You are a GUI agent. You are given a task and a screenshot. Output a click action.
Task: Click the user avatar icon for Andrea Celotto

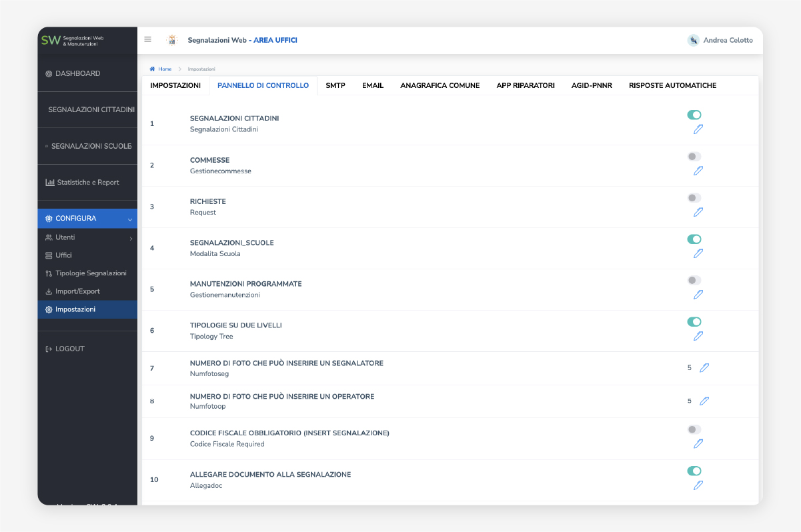[693, 40]
